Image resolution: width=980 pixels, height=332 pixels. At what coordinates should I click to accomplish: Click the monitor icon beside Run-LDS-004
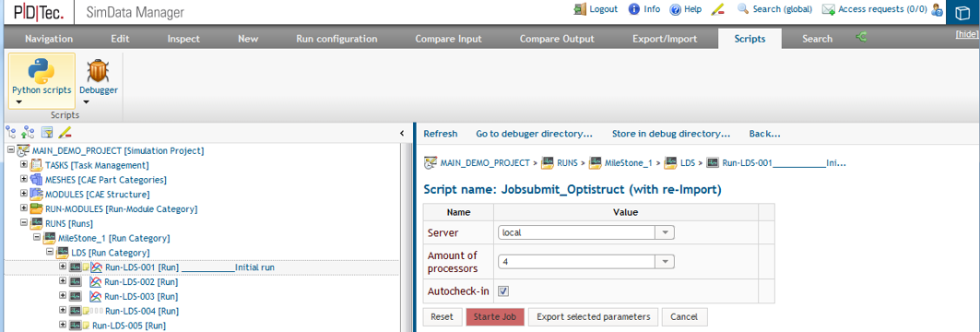76,311
